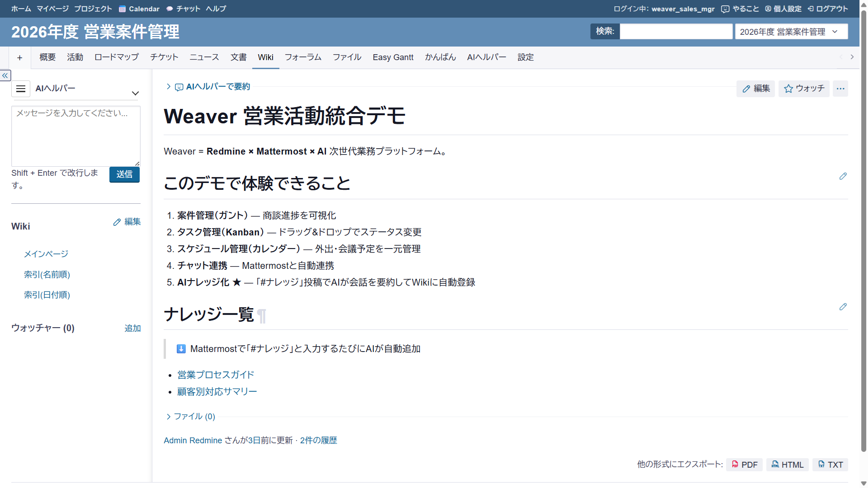Screen dimensions: 868x488
Task: Expand the ファイル (0) section
Action: click(190, 416)
